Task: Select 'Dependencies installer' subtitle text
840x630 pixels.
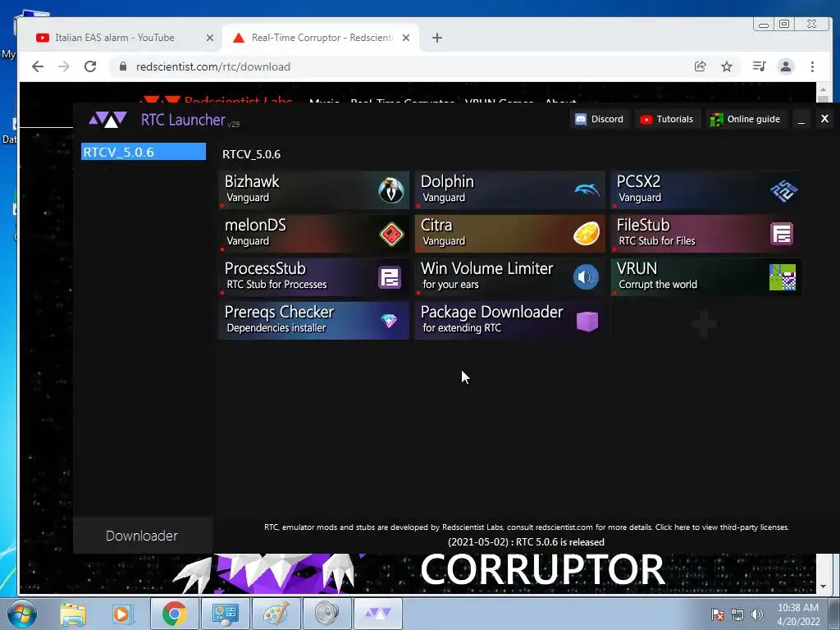Action: pyautogui.click(x=276, y=328)
